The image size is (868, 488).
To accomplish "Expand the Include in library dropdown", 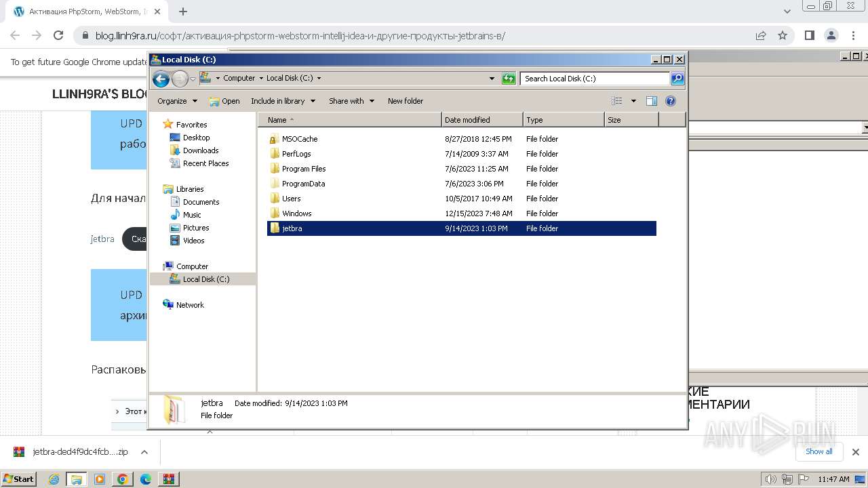I will (x=283, y=101).
